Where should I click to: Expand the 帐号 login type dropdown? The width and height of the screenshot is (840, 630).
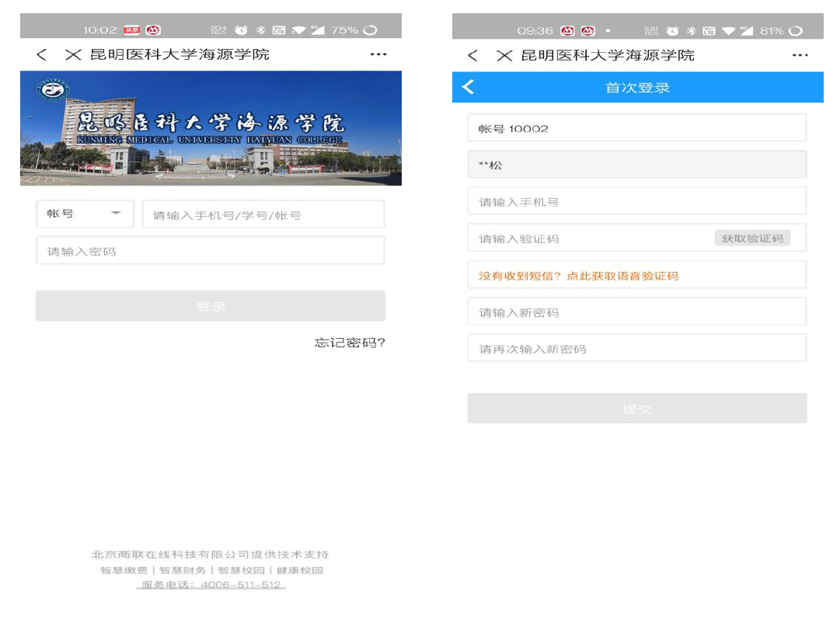[x=85, y=214]
